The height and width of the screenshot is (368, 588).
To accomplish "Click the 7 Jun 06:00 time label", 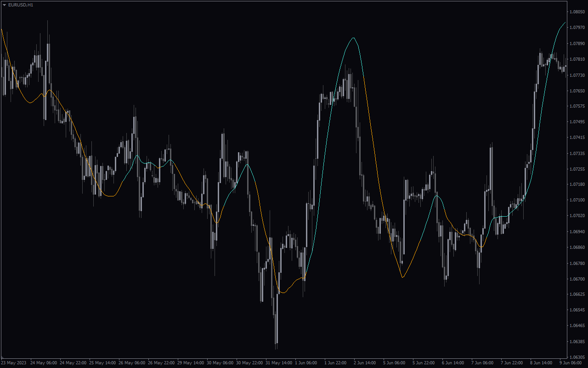I will point(483,363).
